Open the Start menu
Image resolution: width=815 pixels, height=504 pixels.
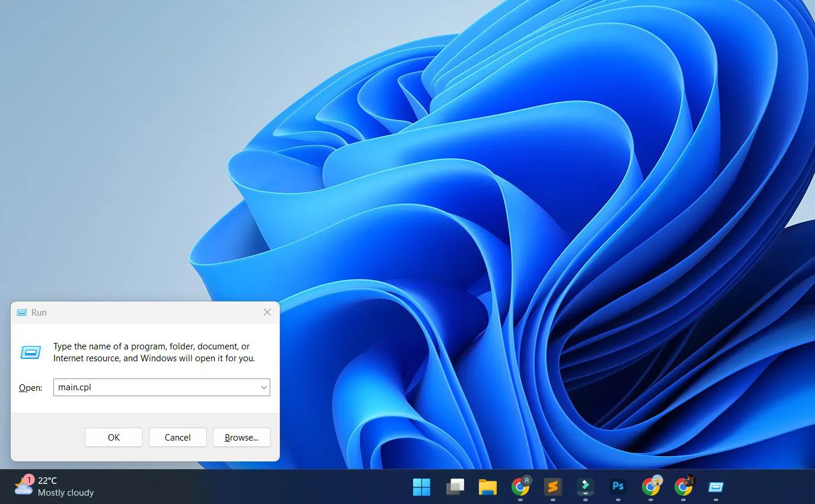(421, 487)
